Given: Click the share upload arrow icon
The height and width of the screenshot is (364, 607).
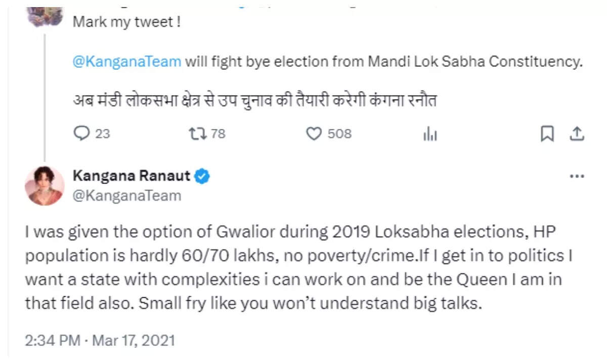Looking at the screenshot, I should click(x=577, y=133).
